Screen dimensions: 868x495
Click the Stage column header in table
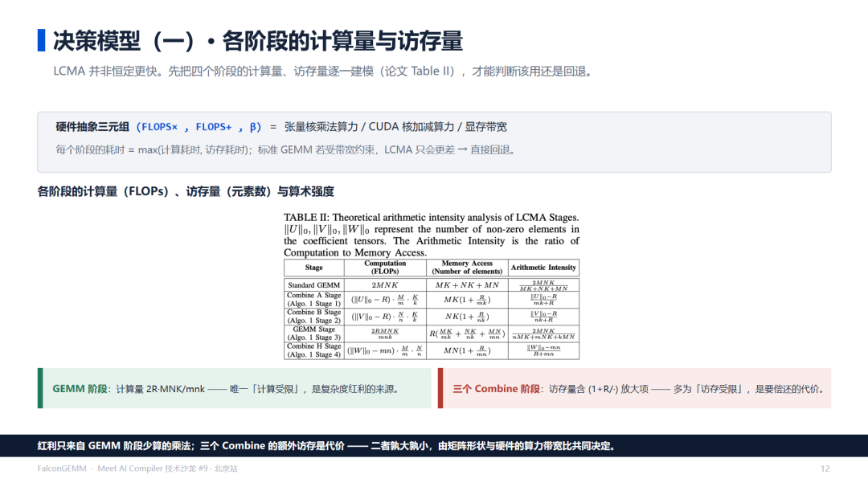[314, 268]
